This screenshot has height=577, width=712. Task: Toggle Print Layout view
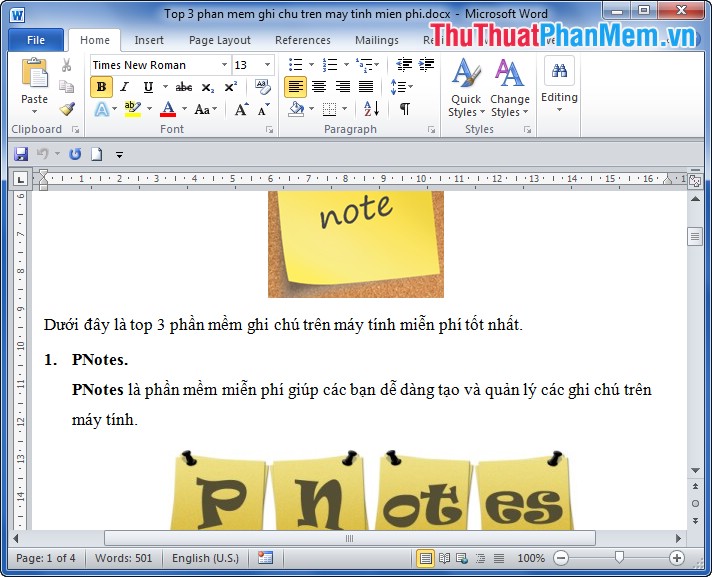point(425,558)
